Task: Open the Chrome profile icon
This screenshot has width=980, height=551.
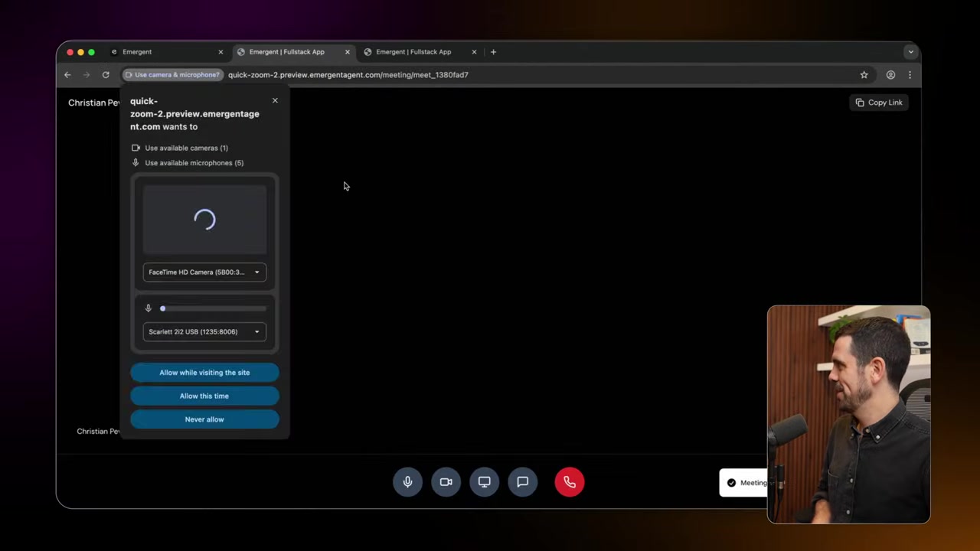Action: point(890,75)
